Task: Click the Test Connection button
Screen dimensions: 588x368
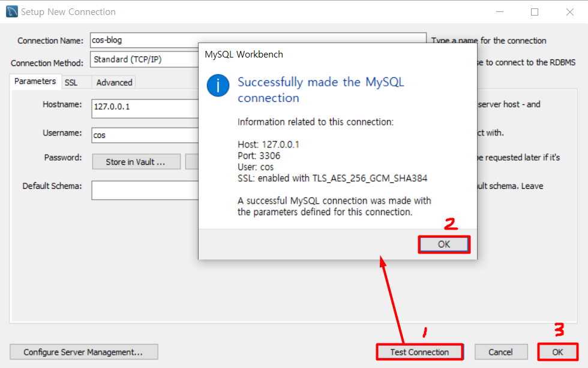Action: [x=419, y=352]
